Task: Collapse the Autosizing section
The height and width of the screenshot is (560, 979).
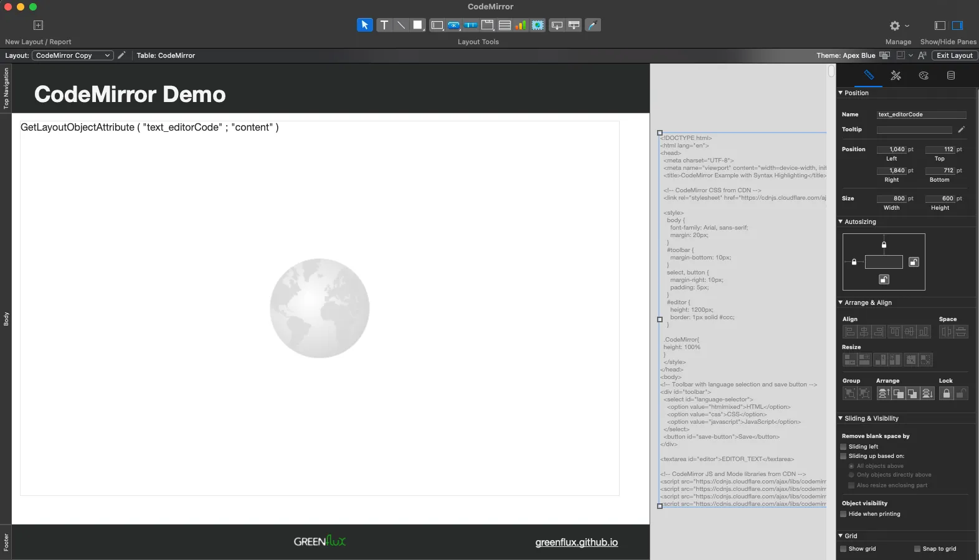Action: pos(841,222)
